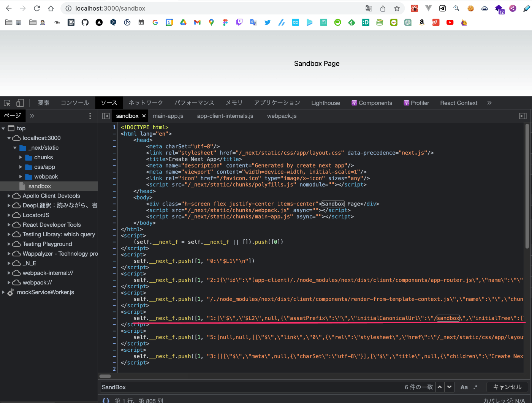The image size is (532, 403).
Task: Toggle the device toolbar icon
Action: [x=20, y=103]
